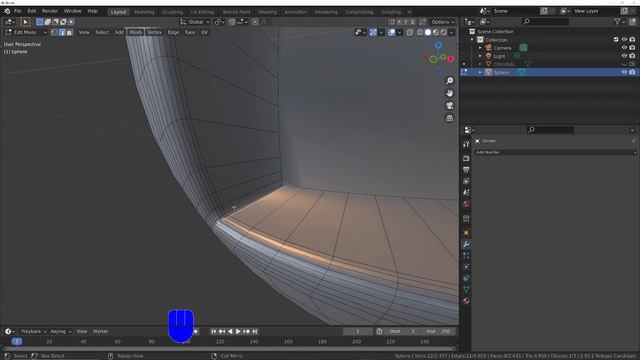Image resolution: width=640 pixels, height=360 pixels.
Task: Hide the Sphere object via eye icon
Action: pos(624,72)
